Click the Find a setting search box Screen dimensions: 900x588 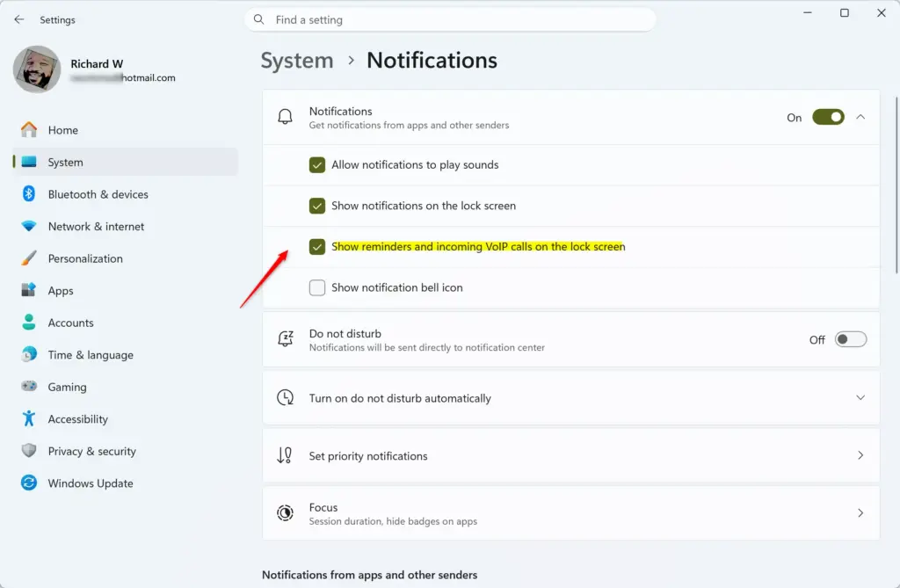(450, 19)
